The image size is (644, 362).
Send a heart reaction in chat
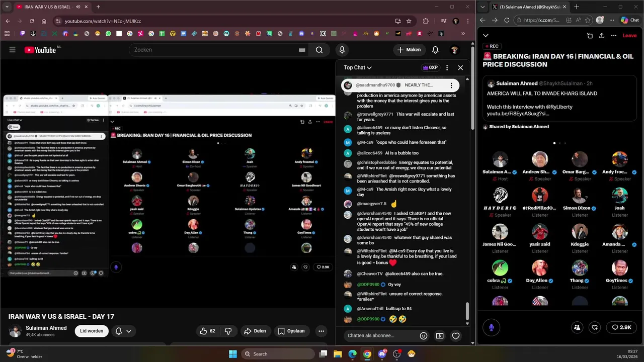(456, 335)
